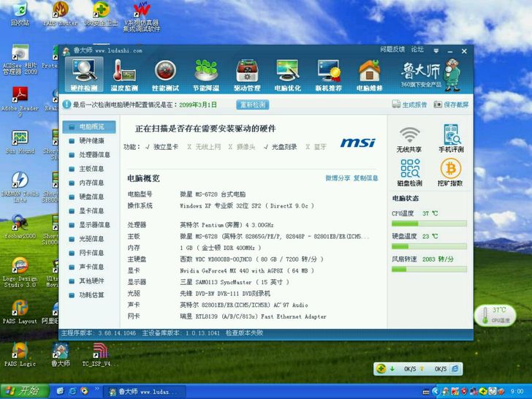Open the 硬件检测 hardware detection tab
Image resolution: width=532 pixels, height=399 pixels.
coord(84,75)
